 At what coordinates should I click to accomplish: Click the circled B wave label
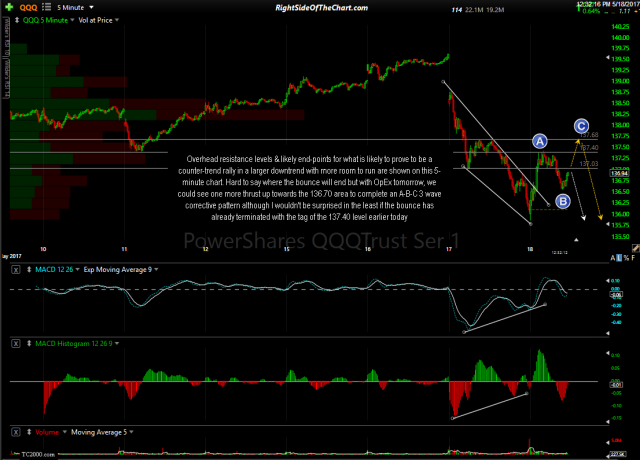563,201
